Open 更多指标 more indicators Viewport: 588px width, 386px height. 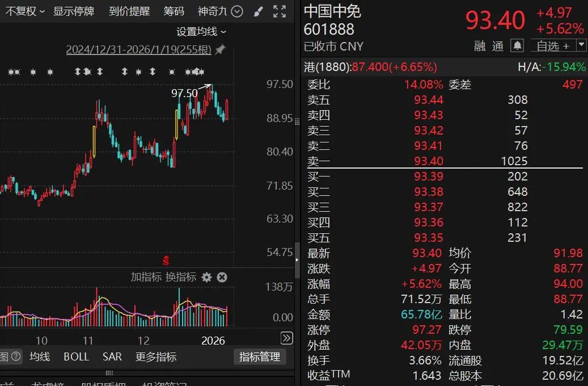tap(156, 356)
